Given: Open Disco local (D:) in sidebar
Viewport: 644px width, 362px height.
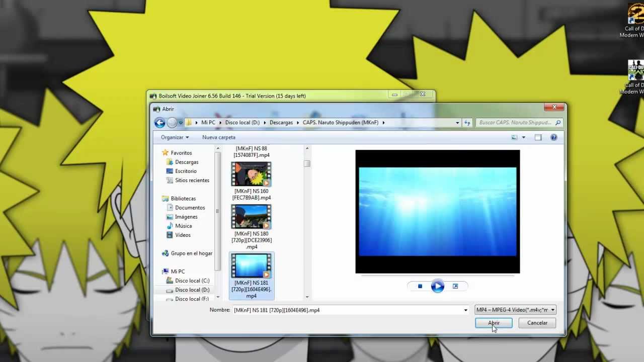Looking at the screenshot, I should (192, 290).
